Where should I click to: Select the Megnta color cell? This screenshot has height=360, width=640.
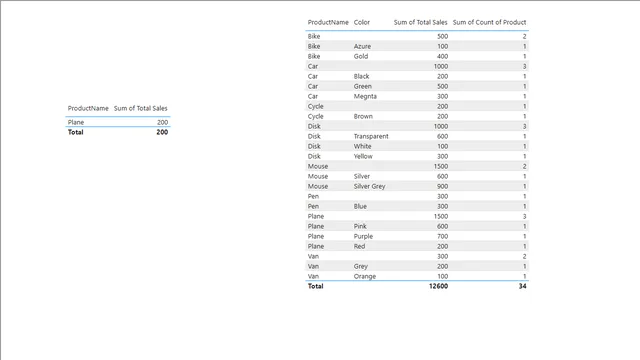click(x=365, y=96)
